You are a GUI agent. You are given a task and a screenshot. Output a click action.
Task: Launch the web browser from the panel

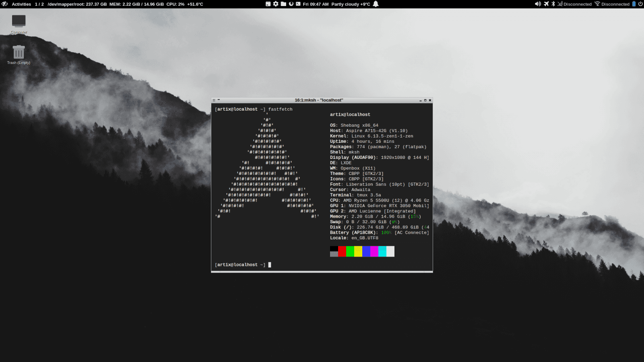[291, 4]
